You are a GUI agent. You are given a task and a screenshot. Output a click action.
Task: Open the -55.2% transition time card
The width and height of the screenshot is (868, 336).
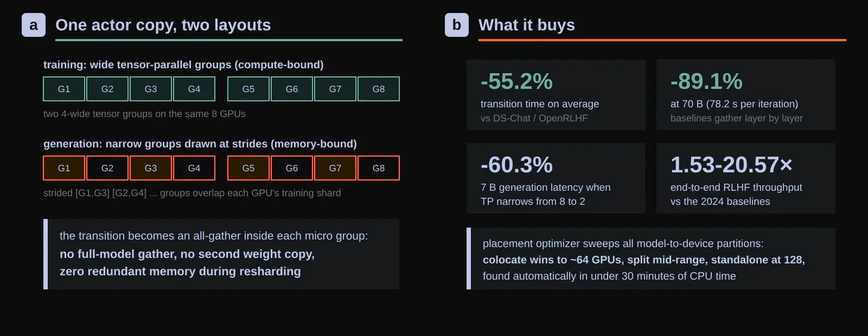pyautogui.click(x=556, y=95)
